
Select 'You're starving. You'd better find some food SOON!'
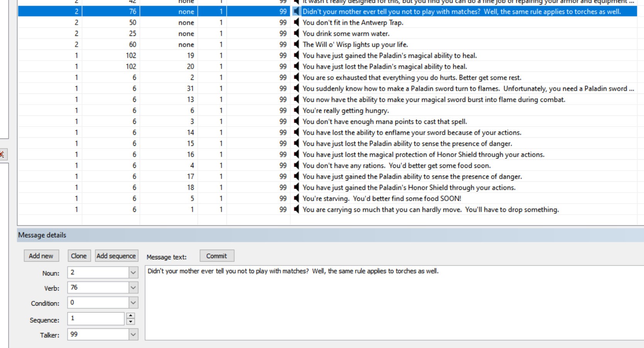(382, 198)
